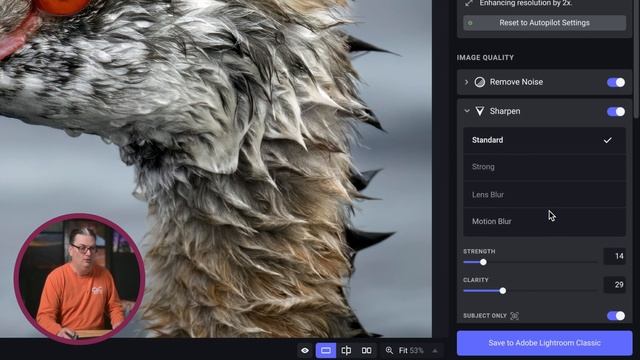The width and height of the screenshot is (640, 360).
Task: Choose the Strong sharpen model
Action: click(544, 167)
